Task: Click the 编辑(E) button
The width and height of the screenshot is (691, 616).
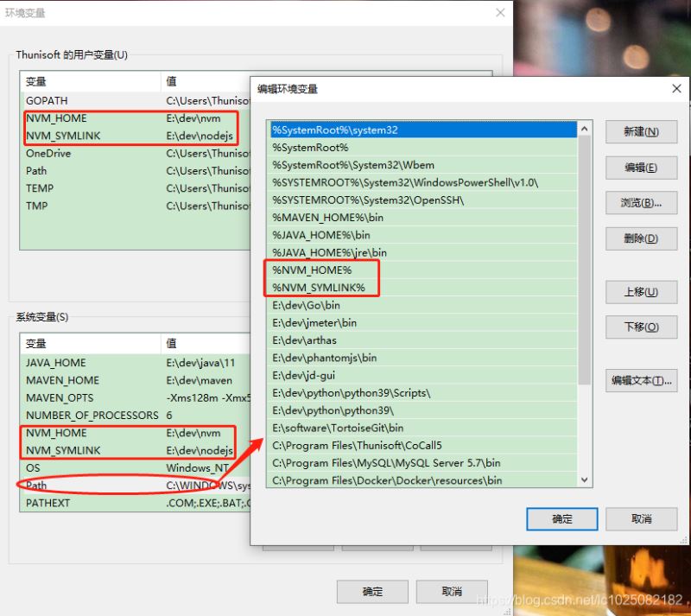Action: pyautogui.click(x=641, y=168)
